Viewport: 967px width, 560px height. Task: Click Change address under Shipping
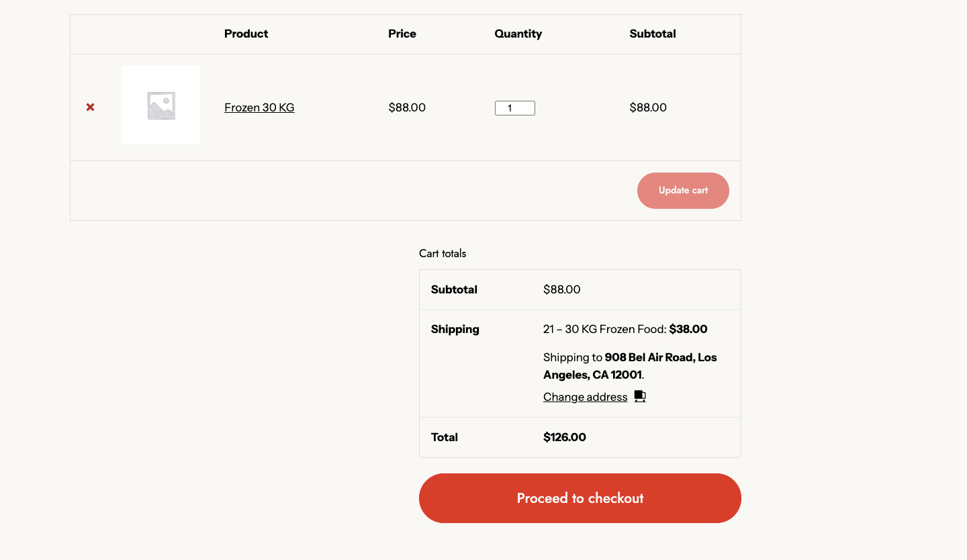pyautogui.click(x=585, y=397)
